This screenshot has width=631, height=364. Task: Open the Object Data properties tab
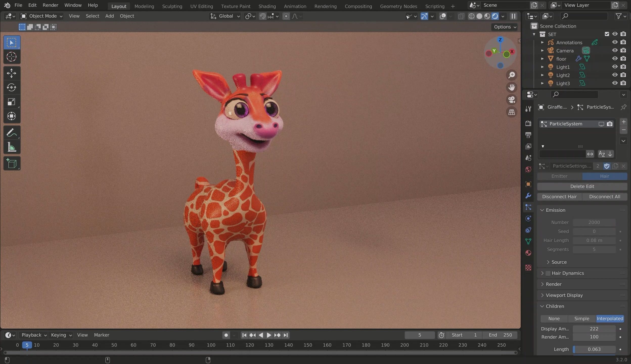tap(528, 241)
